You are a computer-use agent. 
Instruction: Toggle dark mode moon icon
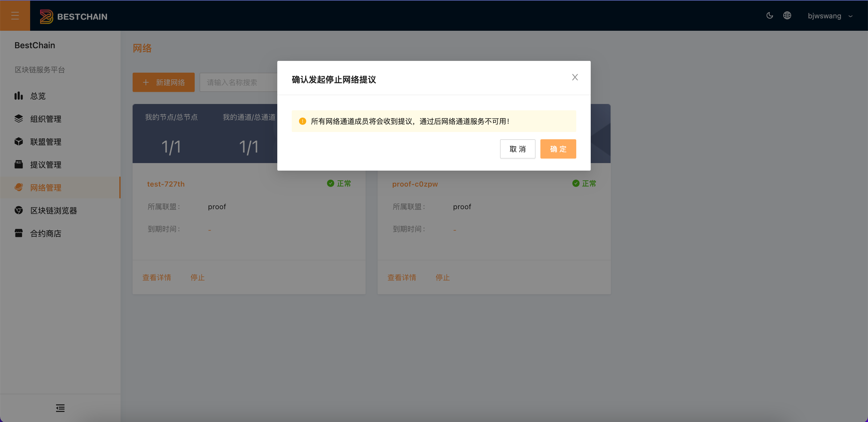[x=770, y=15]
